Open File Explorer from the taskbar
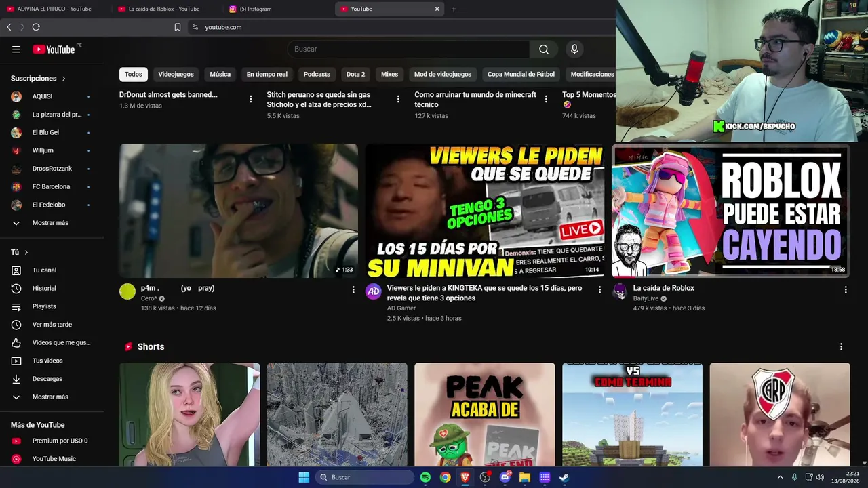The width and height of the screenshot is (868, 488). pos(524,477)
